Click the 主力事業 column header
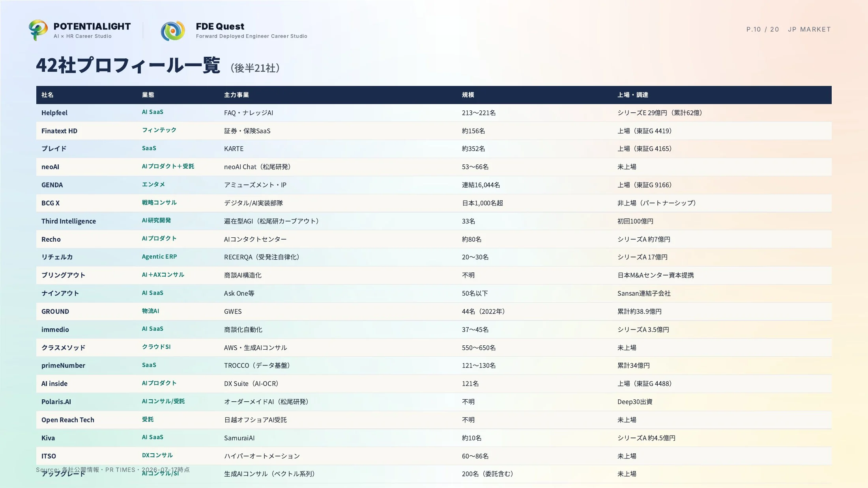Screen dimensions: 868x488 click(x=236, y=95)
